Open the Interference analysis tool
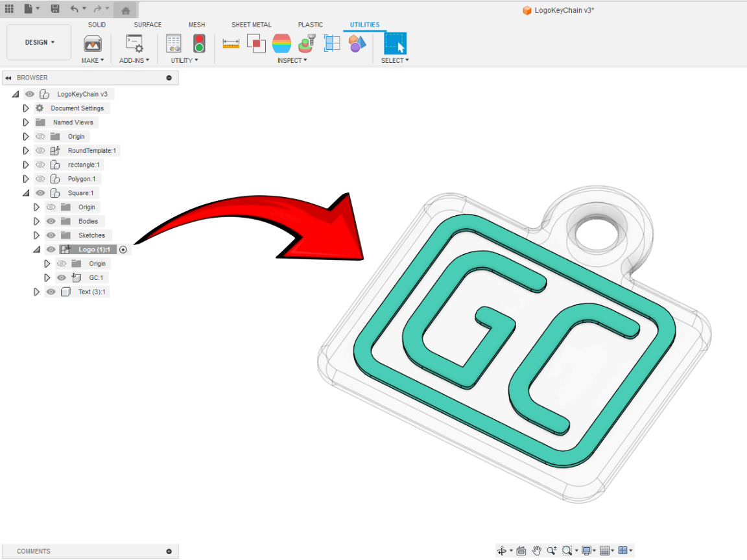The height and width of the screenshot is (560, 747). 256,43
